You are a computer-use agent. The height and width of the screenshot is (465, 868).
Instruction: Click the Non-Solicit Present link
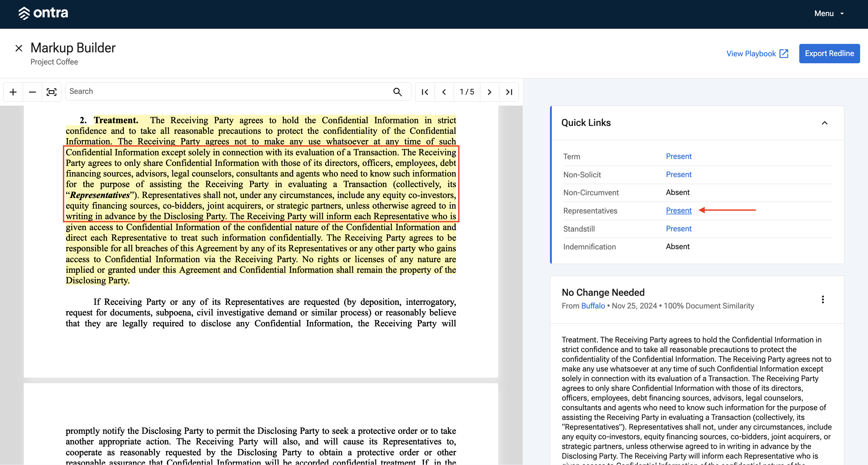click(x=678, y=174)
